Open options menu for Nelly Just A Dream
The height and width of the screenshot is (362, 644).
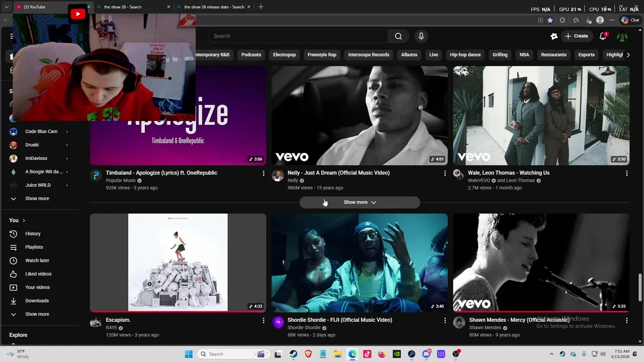point(445,173)
